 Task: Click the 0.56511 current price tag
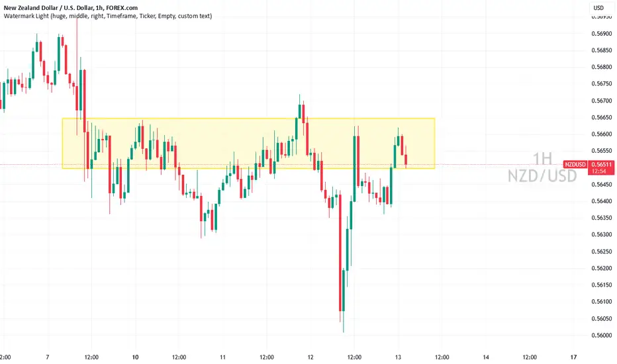(601, 165)
